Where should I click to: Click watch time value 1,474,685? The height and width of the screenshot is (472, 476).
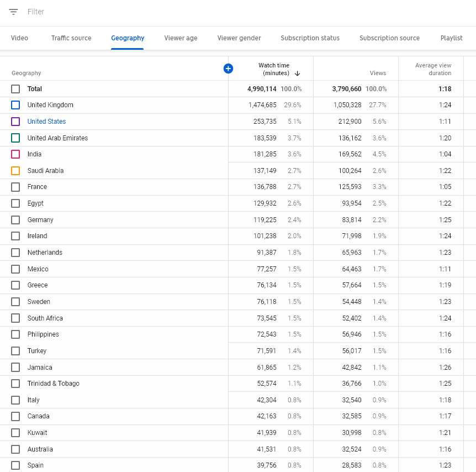[x=262, y=105]
